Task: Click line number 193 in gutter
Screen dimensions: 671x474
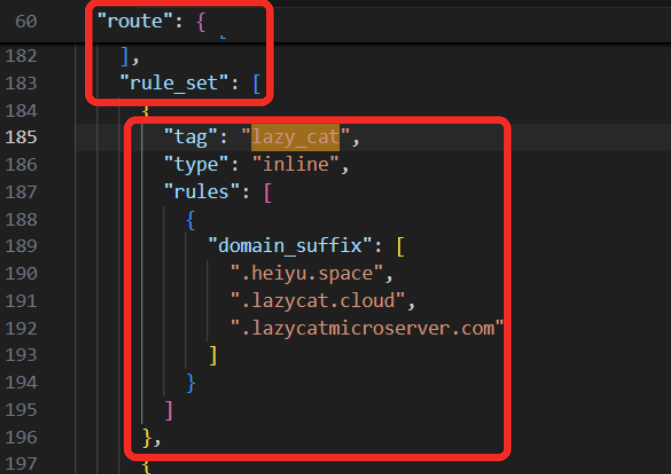Action: (21, 356)
